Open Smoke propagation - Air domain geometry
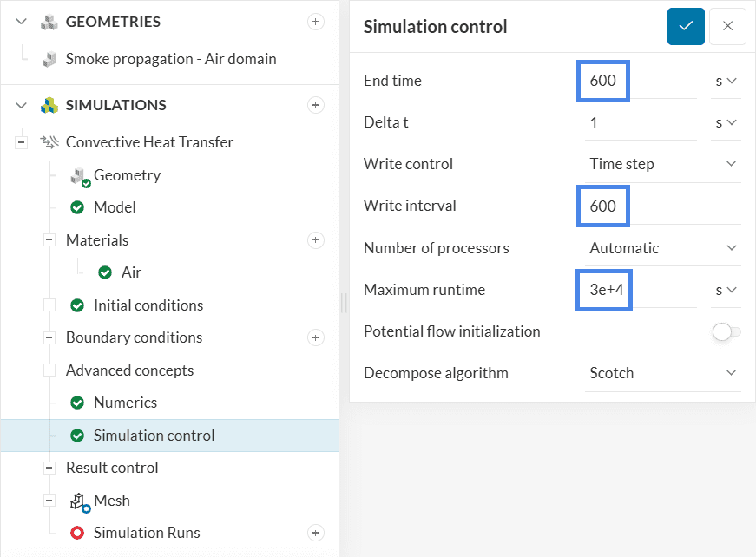Screen dimensions: 756x557 click(171, 59)
